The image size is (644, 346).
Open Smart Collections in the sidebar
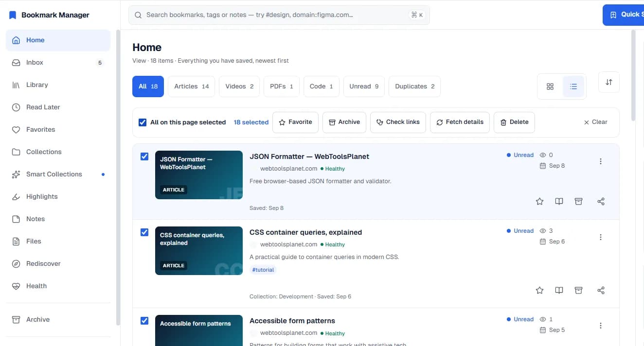58,174
